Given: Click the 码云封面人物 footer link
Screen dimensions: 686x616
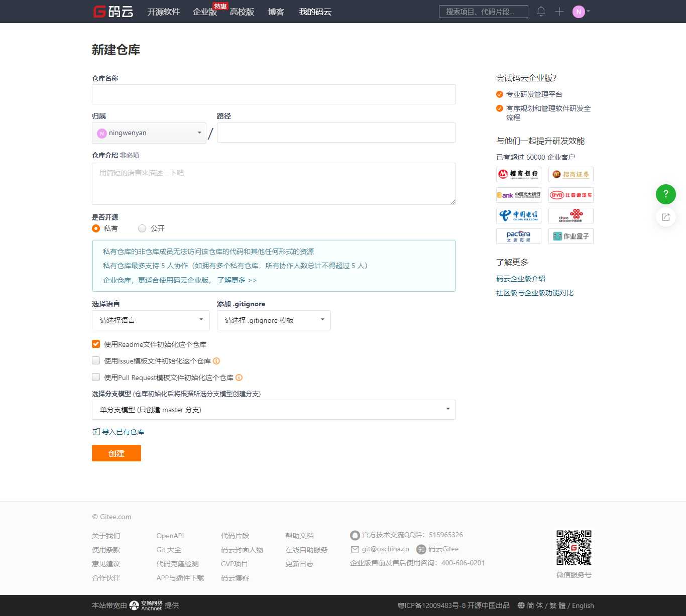Looking at the screenshot, I should [x=242, y=550].
